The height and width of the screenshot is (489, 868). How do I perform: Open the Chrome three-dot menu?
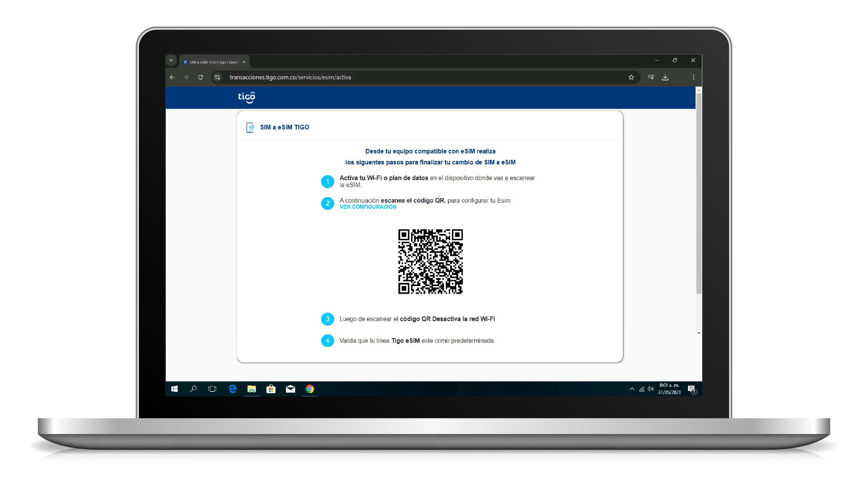coord(694,77)
